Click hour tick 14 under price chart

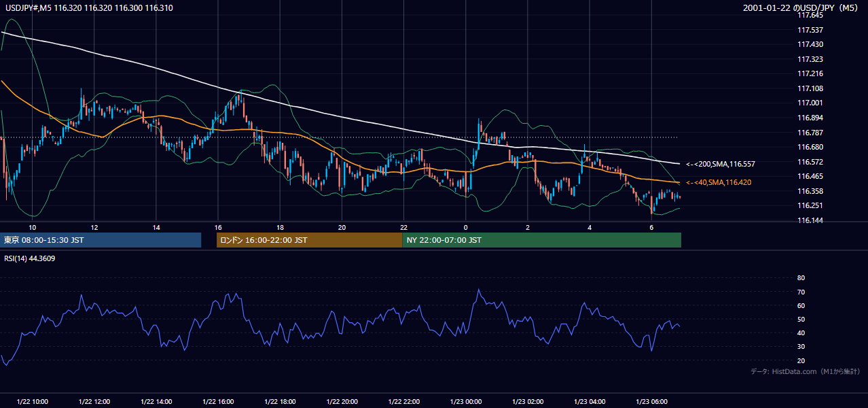point(156,227)
